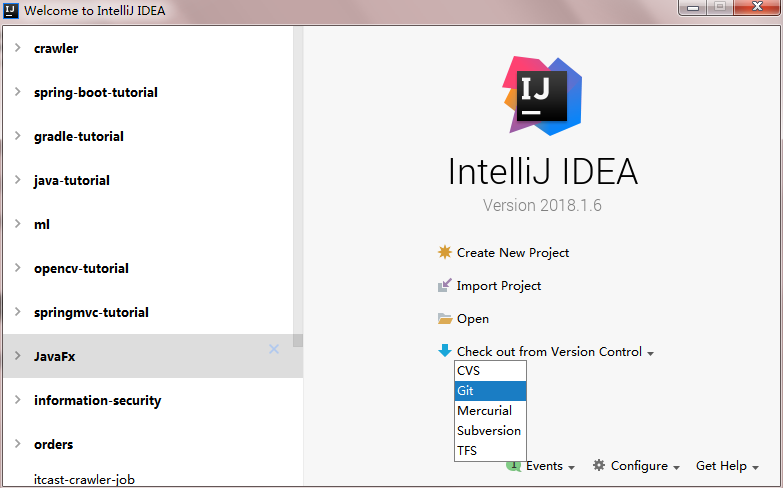
Task: Remove JavaFx from recent projects list
Action: tap(274, 349)
